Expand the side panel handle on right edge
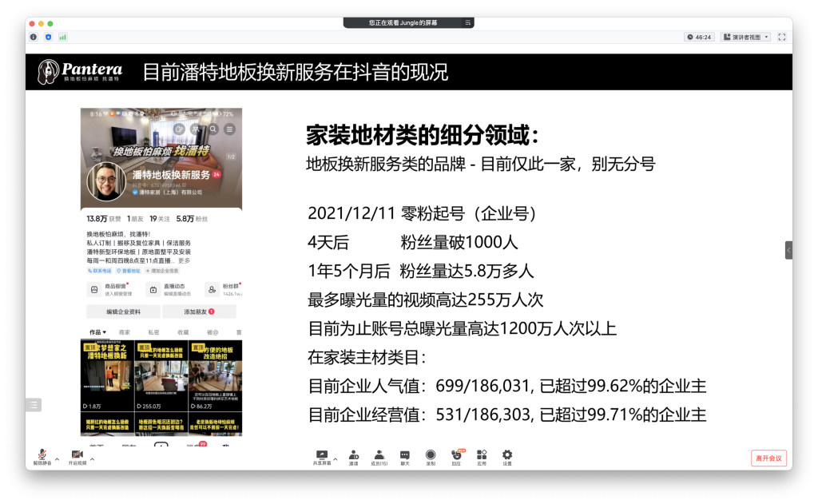 pyautogui.click(x=788, y=250)
